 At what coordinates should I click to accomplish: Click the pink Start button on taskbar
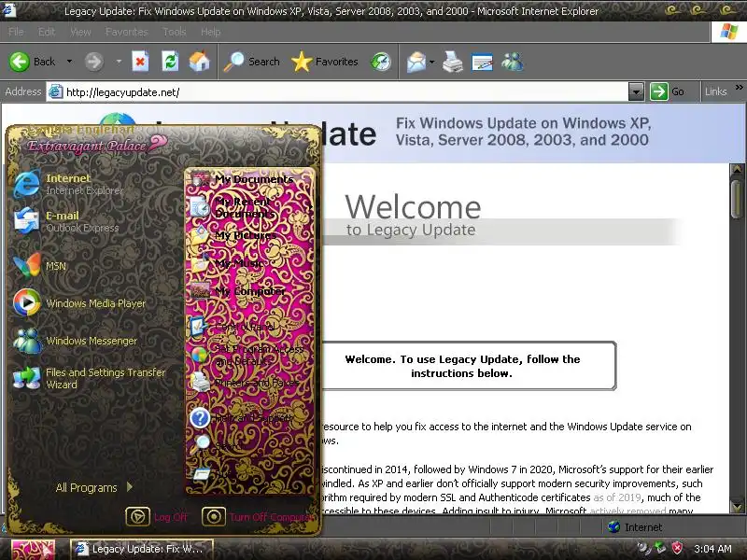pyautogui.click(x=33, y=549)
